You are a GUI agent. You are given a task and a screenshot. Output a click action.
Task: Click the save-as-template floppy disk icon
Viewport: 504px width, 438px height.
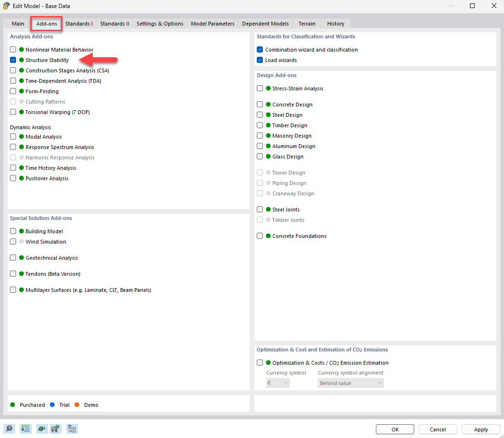pos(55,429)
